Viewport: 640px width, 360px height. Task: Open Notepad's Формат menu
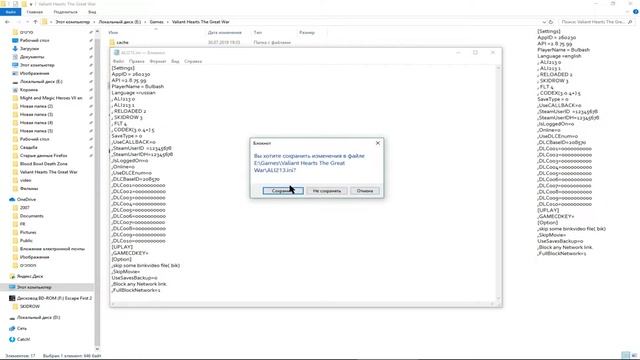tap(158, 61)
